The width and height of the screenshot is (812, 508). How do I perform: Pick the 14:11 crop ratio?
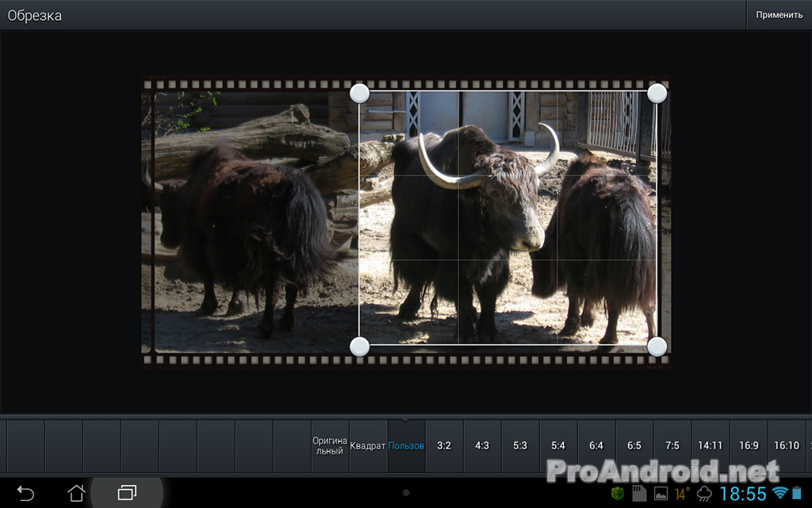(710, 446)
